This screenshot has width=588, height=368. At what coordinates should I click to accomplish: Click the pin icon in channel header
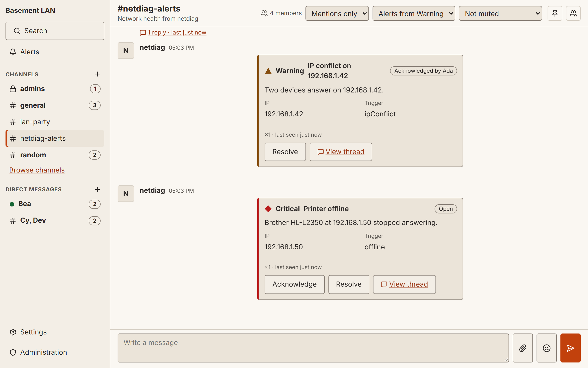coord(555,13)
